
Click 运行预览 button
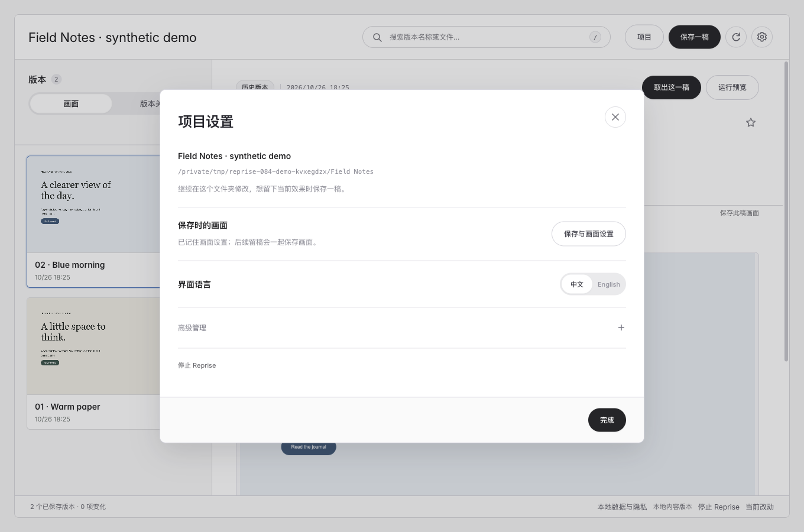click(732, 87)
